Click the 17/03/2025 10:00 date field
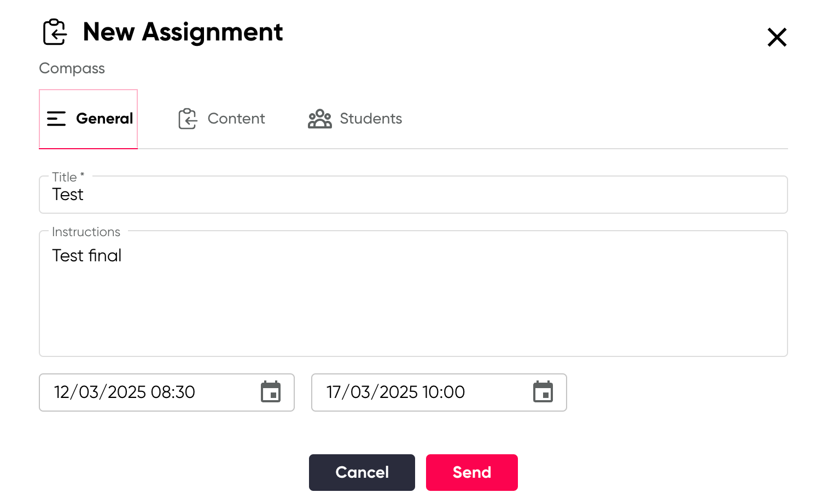The image size is (828, 504). tap(416, 392)
